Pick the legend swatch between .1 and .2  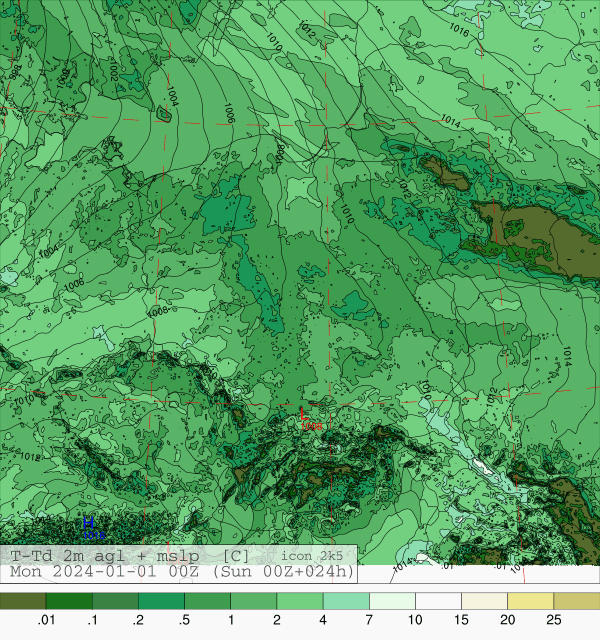[x=115, y=601]
